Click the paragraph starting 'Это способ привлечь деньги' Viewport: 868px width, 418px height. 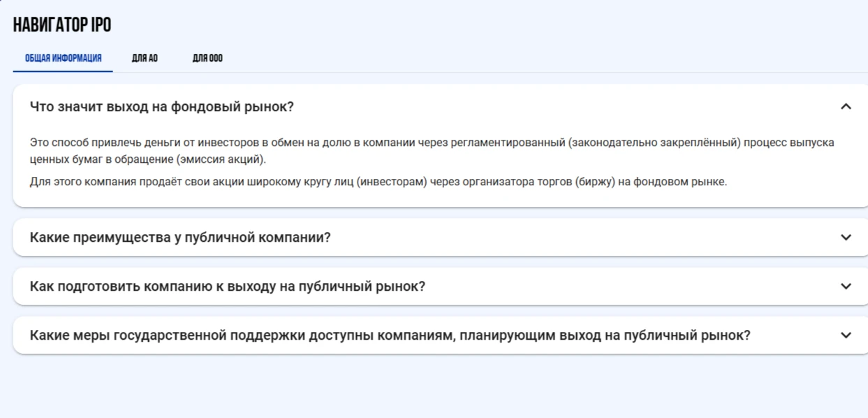coord(432,151)
